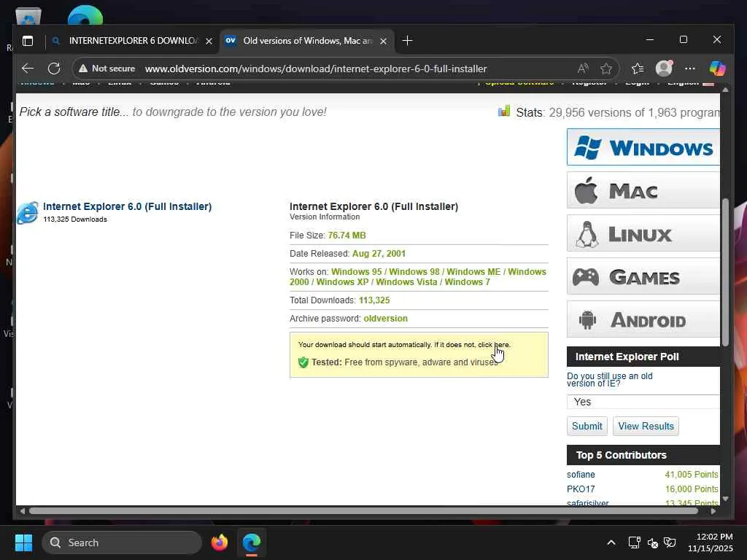747x560 pixels.
Task: Click the horizontal scrollbar thumb
Action: tap(363, 511)
